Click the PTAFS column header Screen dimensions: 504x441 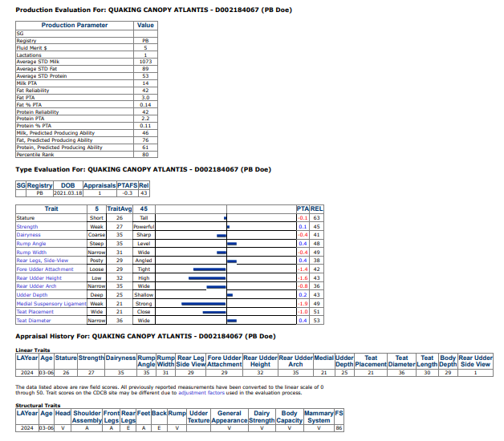pyautogui.click(x=128, y=185)
